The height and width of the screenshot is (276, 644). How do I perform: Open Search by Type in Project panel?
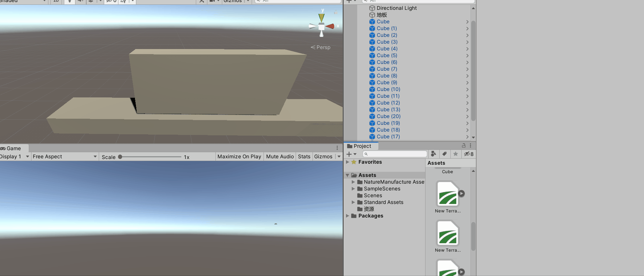(x=433, y=154)
